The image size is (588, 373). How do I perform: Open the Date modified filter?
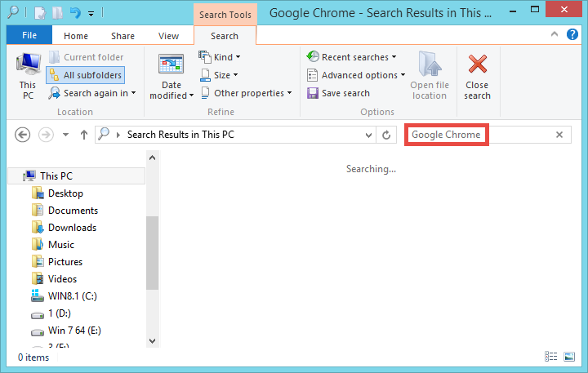171,77
